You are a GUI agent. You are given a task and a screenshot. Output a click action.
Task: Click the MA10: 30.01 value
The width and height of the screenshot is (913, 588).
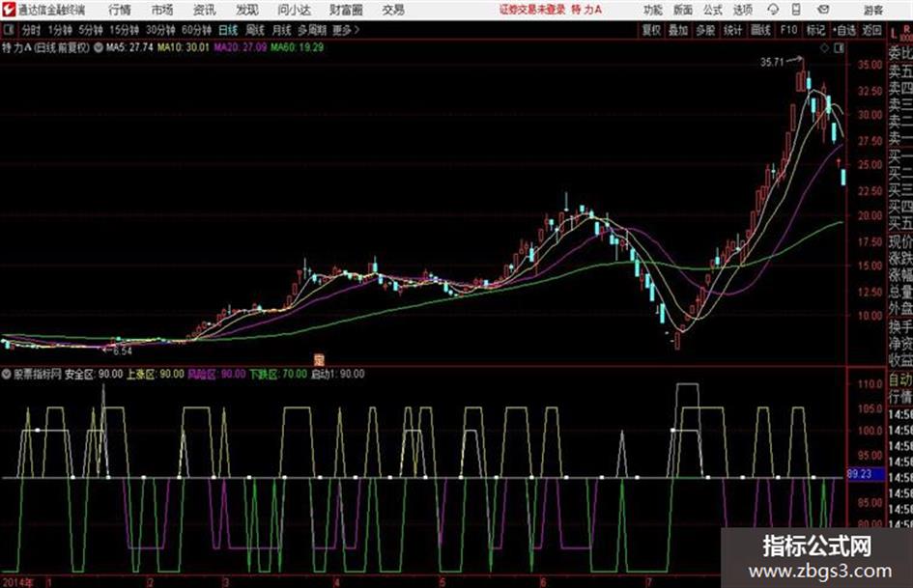click(x=183, y=47)
